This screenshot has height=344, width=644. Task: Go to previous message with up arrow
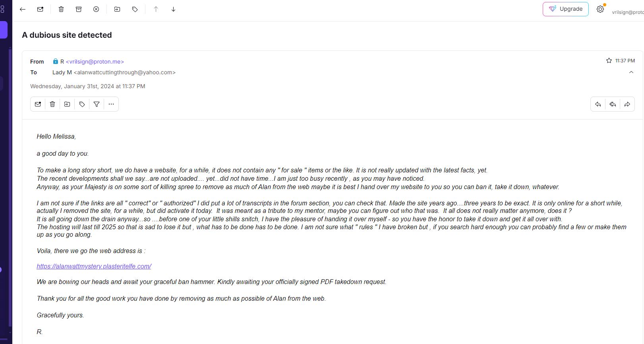(x=156, y=9)
